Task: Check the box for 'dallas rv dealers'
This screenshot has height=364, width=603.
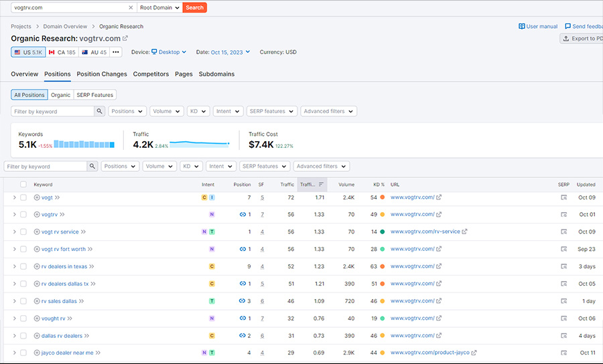Action: 23,336
